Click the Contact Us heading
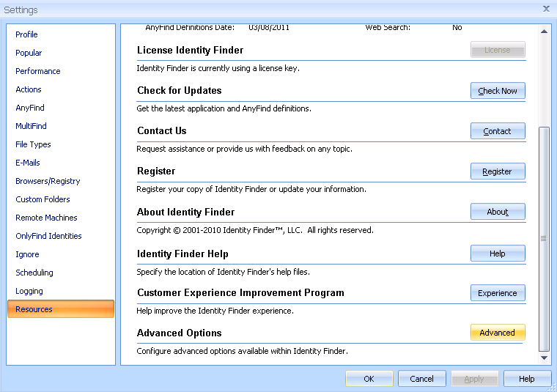 click(x=162, y=131)
